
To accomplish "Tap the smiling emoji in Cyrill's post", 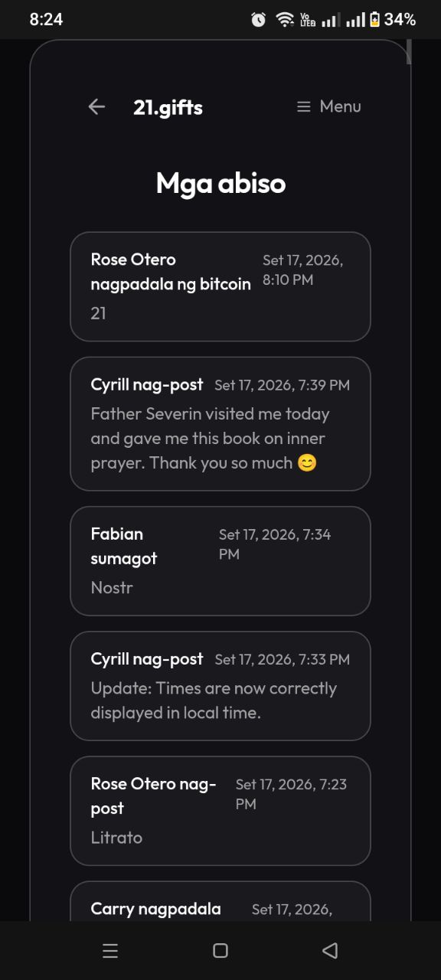I will pyautogui.click(x=307, y=463).
